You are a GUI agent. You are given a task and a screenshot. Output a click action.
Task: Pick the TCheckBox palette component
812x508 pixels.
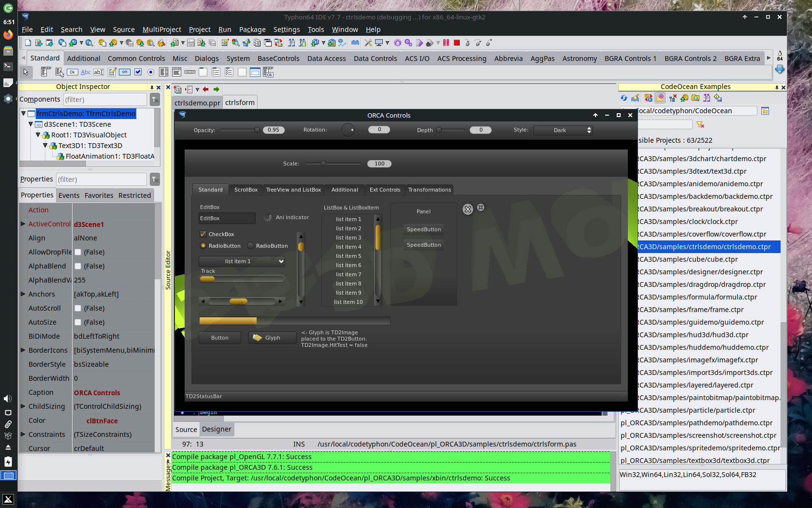[x=138, y=72]
